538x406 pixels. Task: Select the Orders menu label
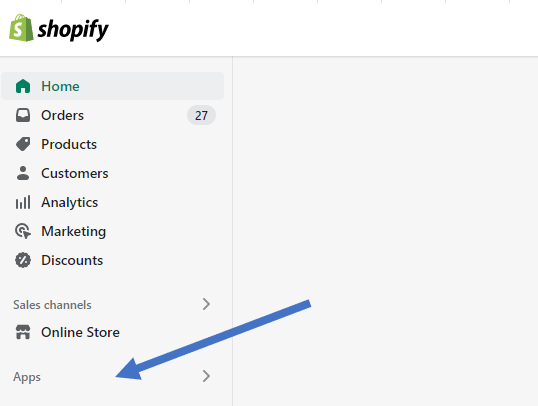coord(62,115)
